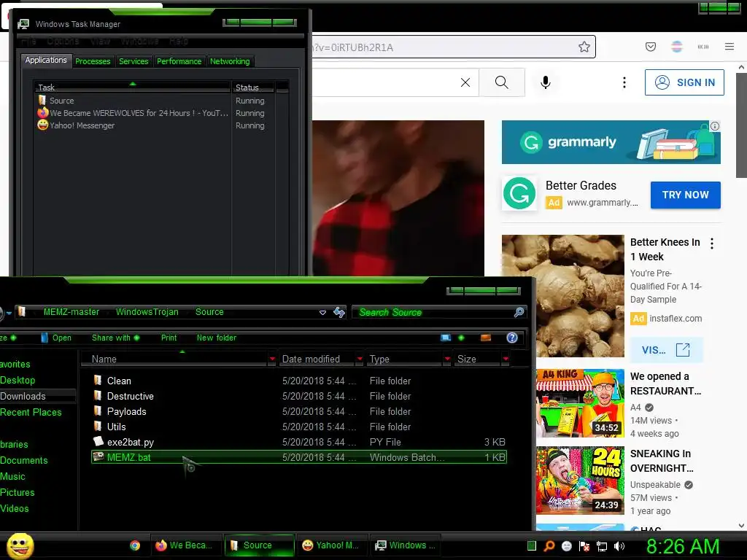Expand the Explorer address bar dropdown arrow
This screenshot has height=560, width=747.
pyautogui.click(x=322, y=312)
